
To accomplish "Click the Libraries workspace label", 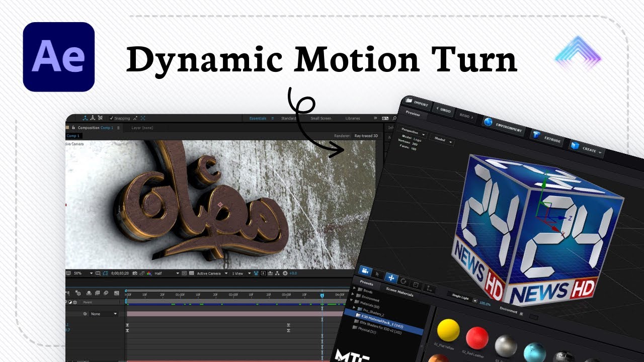I will pyautogui.click(x=353, y=118).
